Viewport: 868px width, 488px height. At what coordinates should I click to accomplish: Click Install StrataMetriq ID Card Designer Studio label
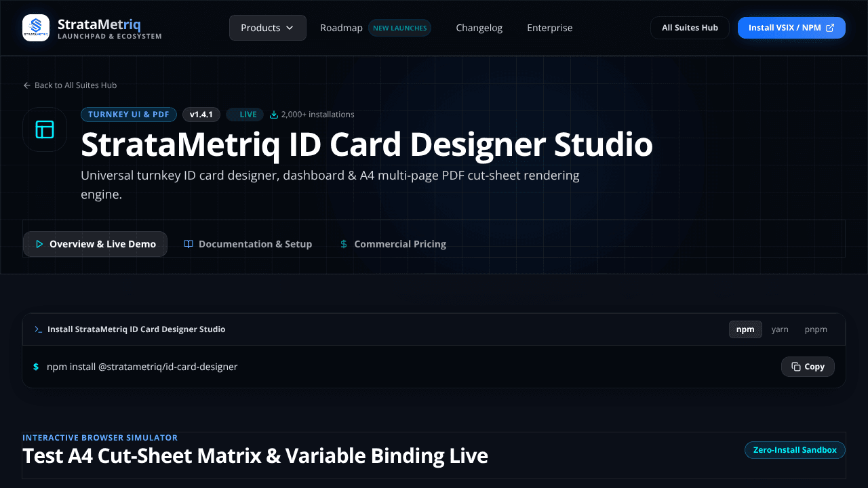[x=136, y=329]
